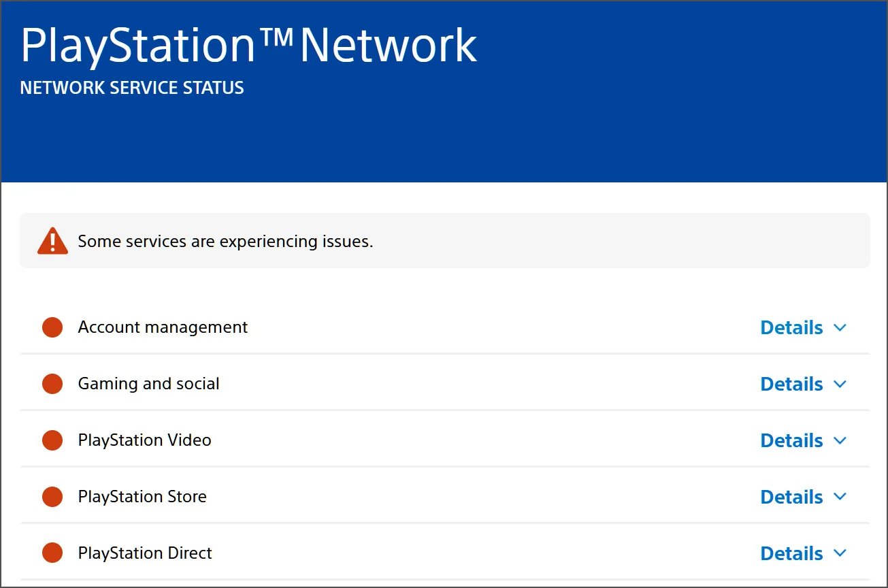Select the PlayStation Network logo heading
Image resolution: width=888 pixels, height=588 pixels.
[x=249, y=44]
